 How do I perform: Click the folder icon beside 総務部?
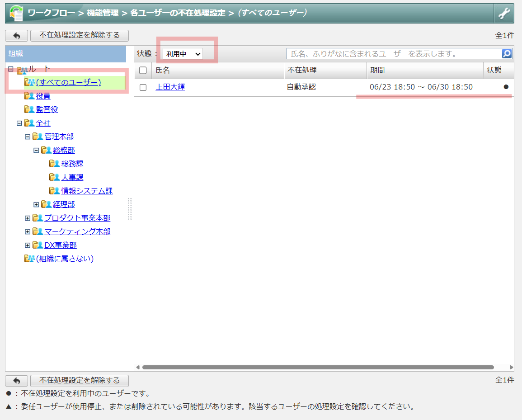[46, 150]
